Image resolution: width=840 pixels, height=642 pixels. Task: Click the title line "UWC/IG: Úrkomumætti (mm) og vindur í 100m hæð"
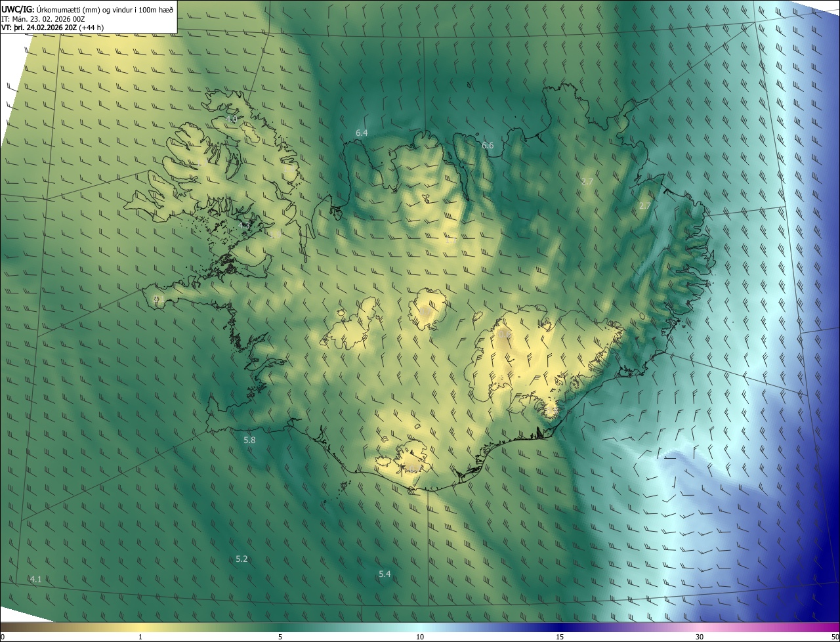tap(87, 9)
